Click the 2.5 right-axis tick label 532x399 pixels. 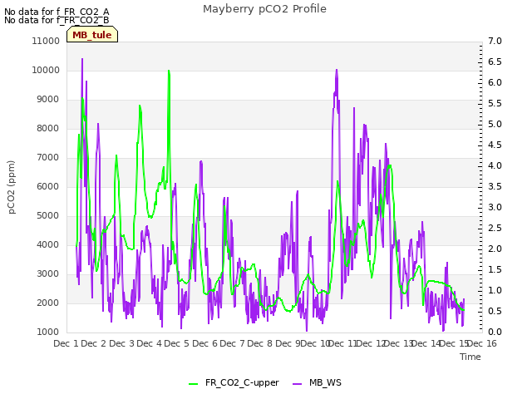pyautogui.click(x=495, y=228)
